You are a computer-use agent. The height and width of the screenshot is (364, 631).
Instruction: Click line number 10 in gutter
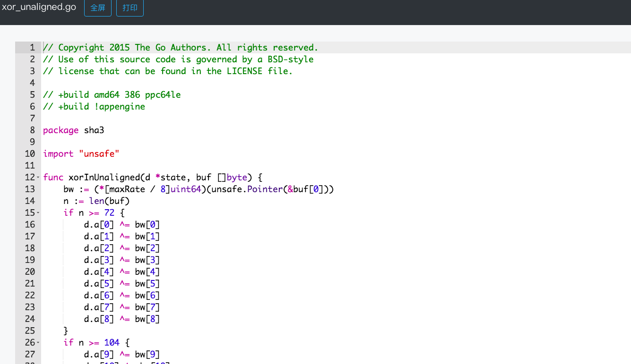(30, 154)
